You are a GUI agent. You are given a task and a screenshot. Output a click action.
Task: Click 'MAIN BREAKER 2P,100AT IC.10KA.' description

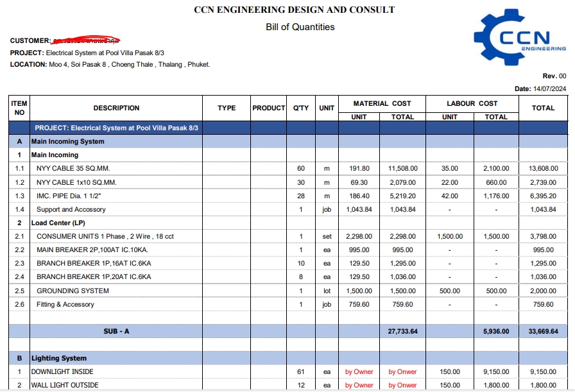(x=92, y=250)
